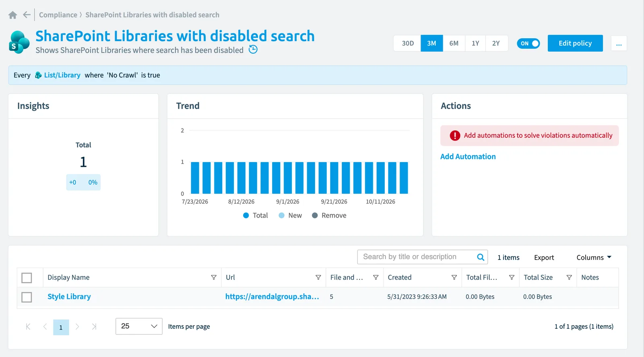644x357 pixels.
Task: Select the 1Y time range
Action: [x=475, y=44]
